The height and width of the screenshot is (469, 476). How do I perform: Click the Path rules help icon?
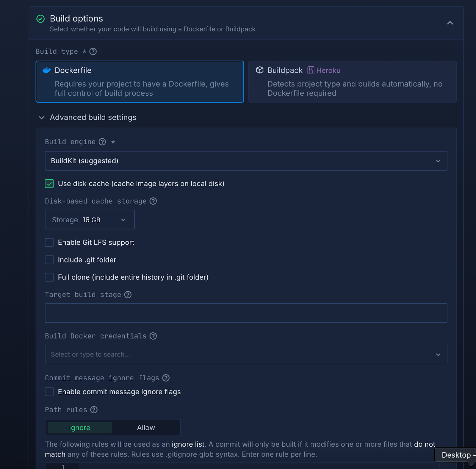94,410
